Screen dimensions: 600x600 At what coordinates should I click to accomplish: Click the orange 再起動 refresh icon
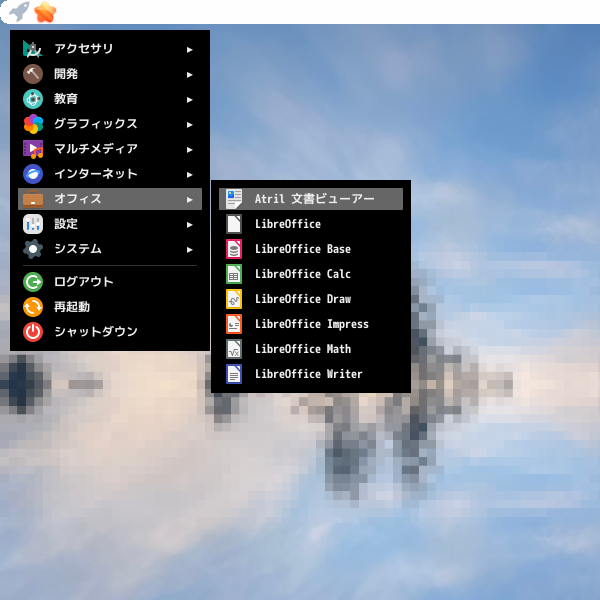click(33, 307)
